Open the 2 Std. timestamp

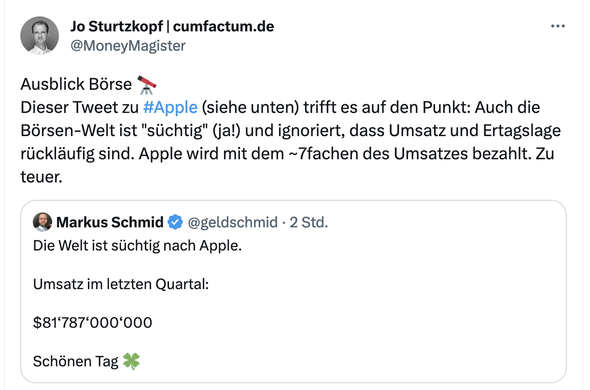tap(309, 222)
